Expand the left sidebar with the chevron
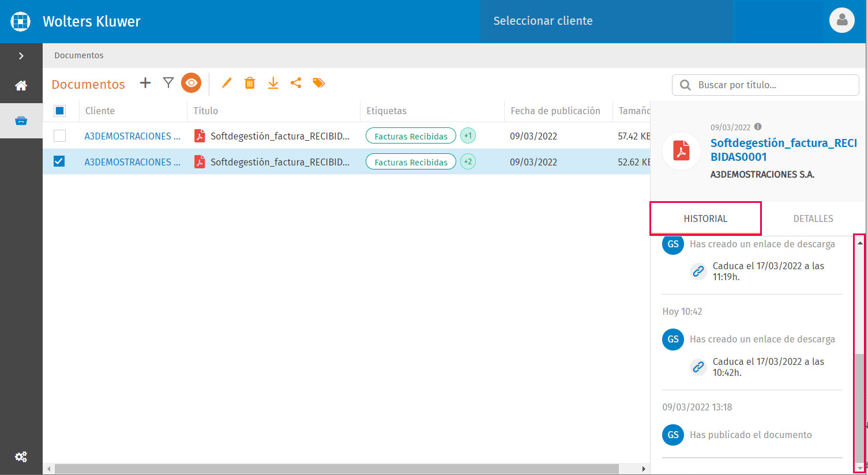The width and height of the screenshot is (868, 475). [21, 56]
